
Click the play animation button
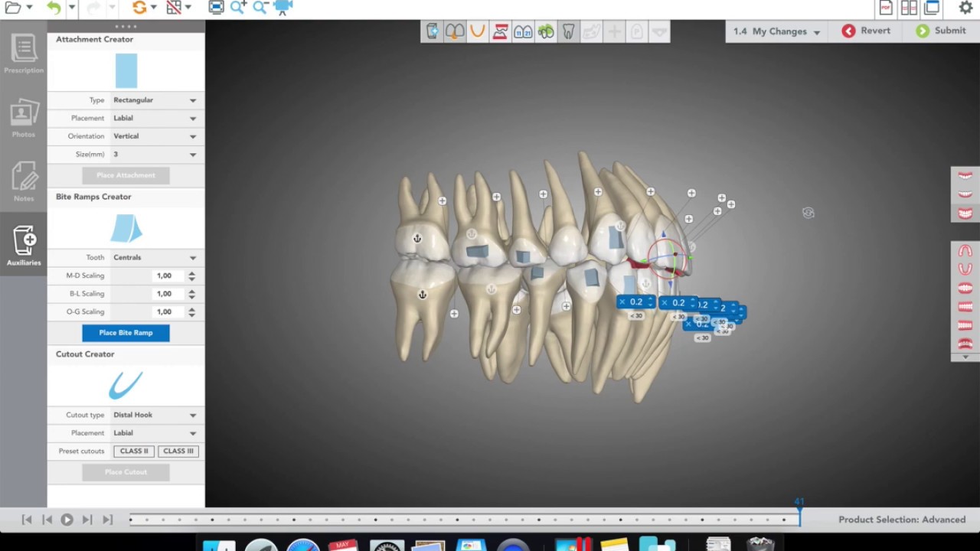click(x=67, y=520)
